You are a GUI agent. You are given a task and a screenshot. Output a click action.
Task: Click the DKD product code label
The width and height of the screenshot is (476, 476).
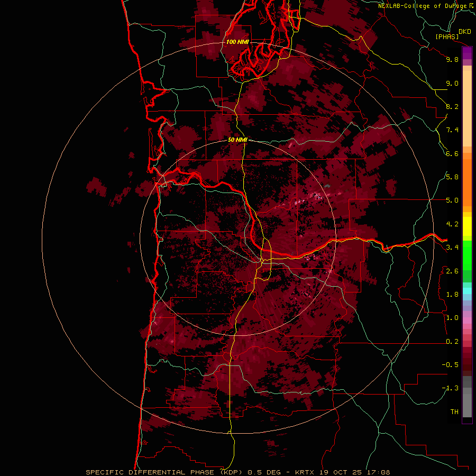coord(465,32)
